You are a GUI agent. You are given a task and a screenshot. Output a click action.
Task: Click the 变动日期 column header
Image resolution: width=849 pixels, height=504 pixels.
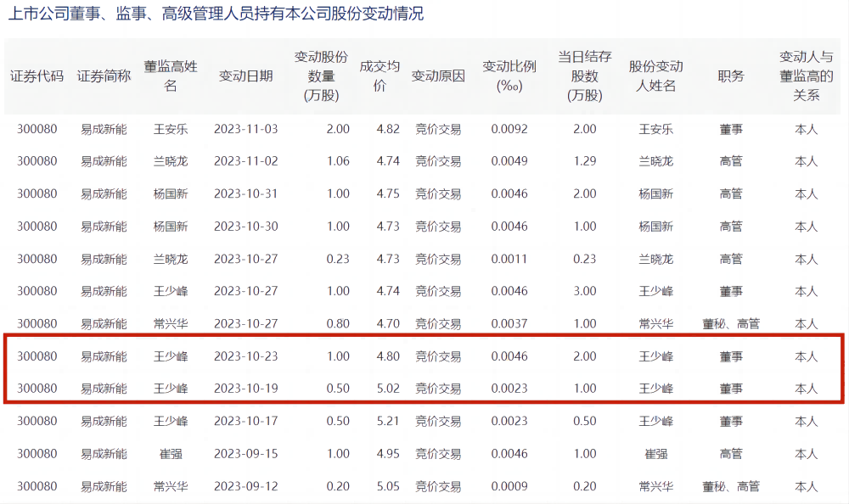coord(246,76)
